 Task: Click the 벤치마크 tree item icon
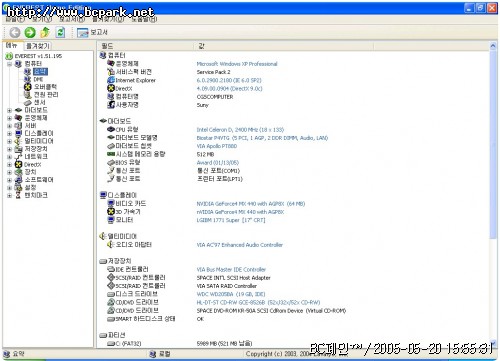coord(19,195)
